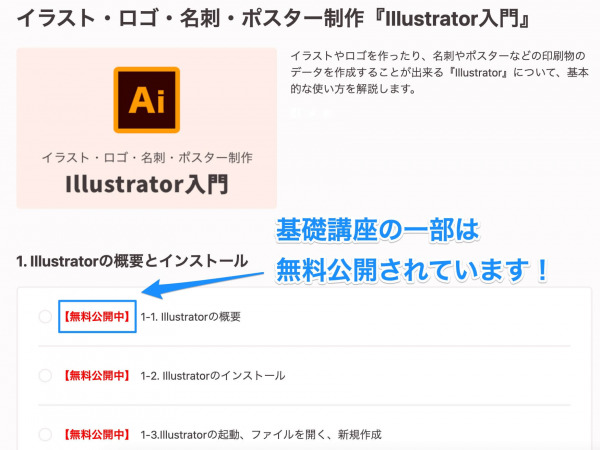
Task: Click 【無料公開中】 label on lesson 1-1
Action: click(x=97, y=316)
